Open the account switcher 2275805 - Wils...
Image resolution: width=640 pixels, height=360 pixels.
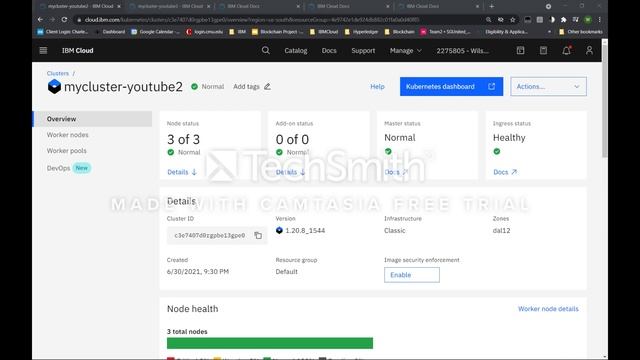[x=462, y=51]
